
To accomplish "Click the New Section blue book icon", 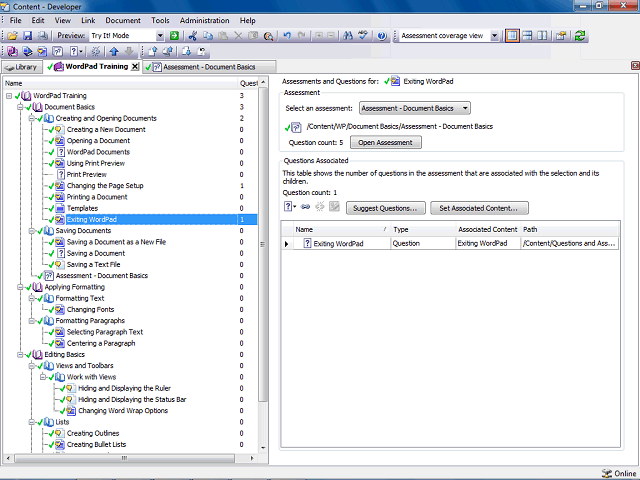I will [x=27, y=51].
